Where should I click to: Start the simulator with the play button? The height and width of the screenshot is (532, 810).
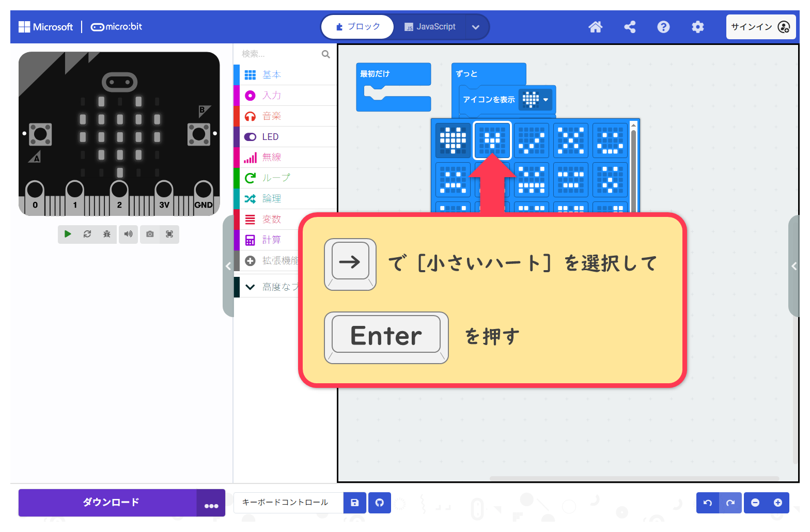tap(68, 234)
